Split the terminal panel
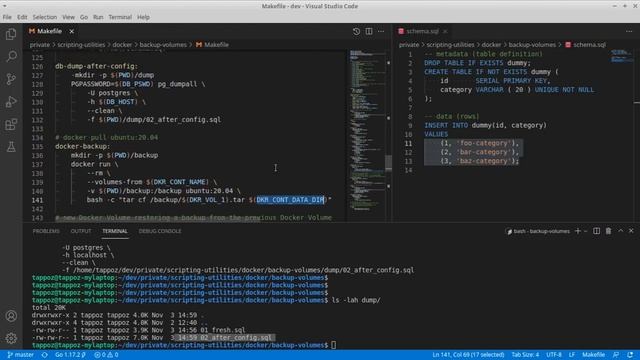This screenshot has width=640, height=360. [x=596, y=231]
